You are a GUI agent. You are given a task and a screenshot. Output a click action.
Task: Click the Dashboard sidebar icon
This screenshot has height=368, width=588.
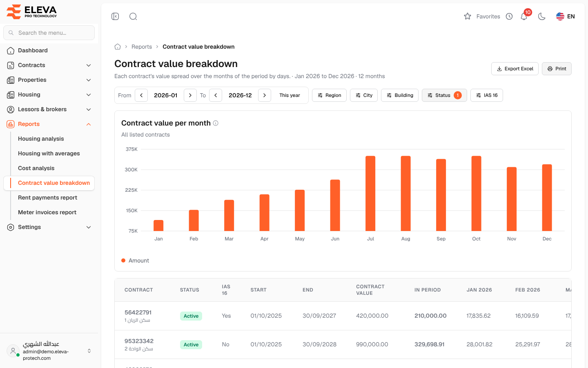(x=11, y=51)
